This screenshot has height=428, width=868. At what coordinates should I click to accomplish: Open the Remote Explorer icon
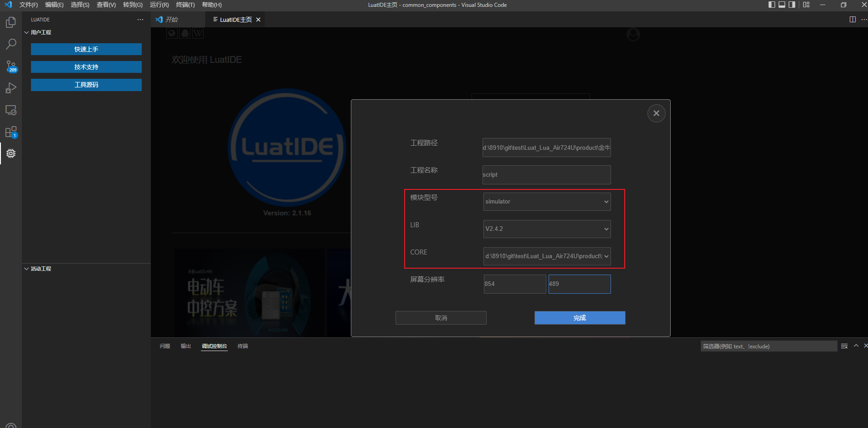click(11, 110)
